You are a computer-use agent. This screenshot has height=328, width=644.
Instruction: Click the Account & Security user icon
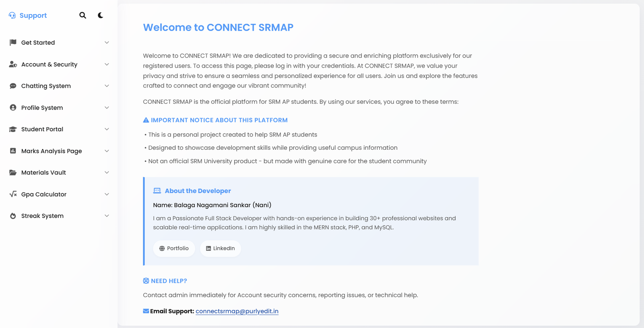13,64
